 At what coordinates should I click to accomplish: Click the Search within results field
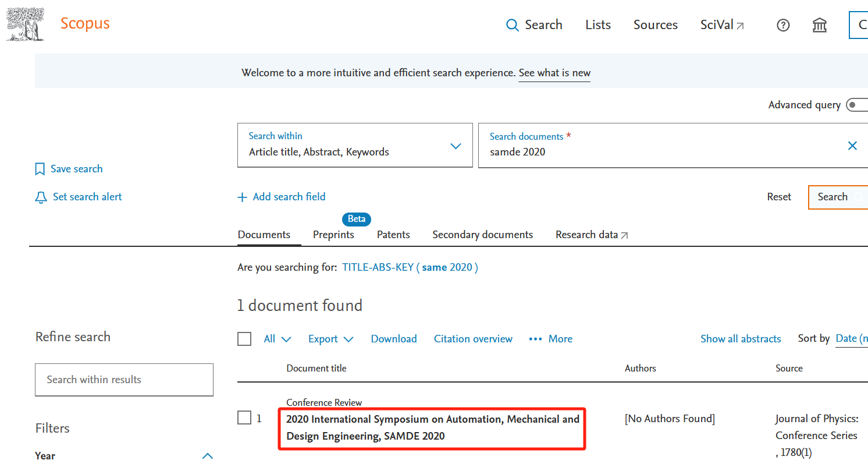[x=124, y=380]
